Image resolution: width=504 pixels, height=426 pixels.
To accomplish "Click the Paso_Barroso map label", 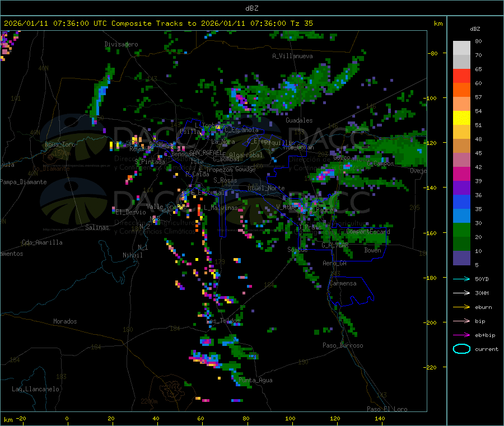I will [343, 345].
